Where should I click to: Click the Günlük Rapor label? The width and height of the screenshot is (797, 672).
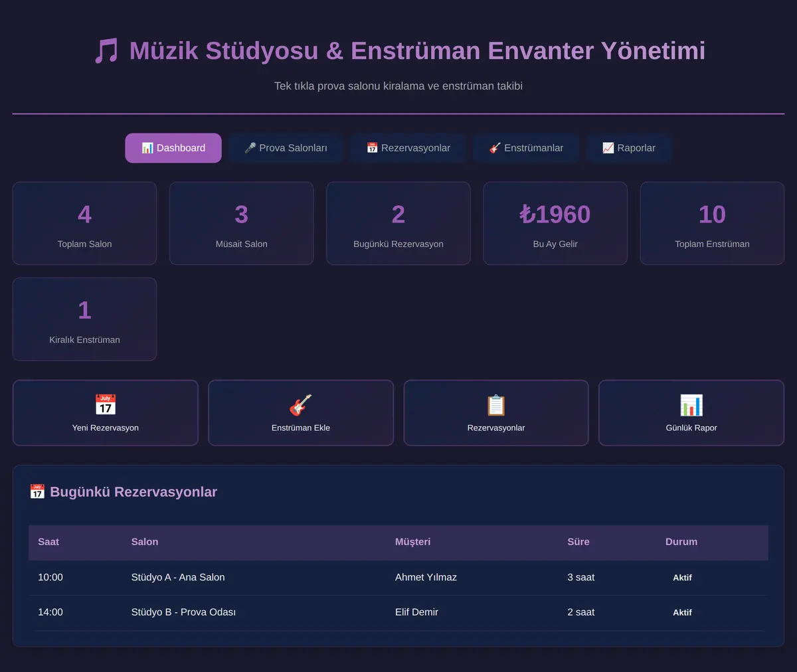[x=691, y=428]
